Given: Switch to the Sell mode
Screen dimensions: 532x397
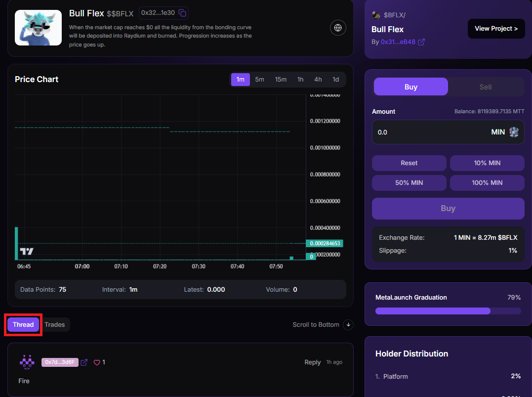Looking at the screenshot, I should pyautogui.click(x=485, y=87).
